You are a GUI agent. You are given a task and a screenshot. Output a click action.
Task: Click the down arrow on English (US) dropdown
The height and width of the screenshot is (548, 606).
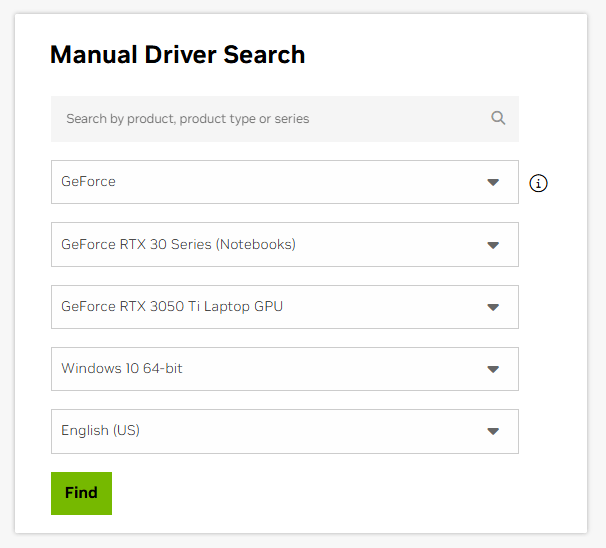pyautogui.click(x=493, y=432)
